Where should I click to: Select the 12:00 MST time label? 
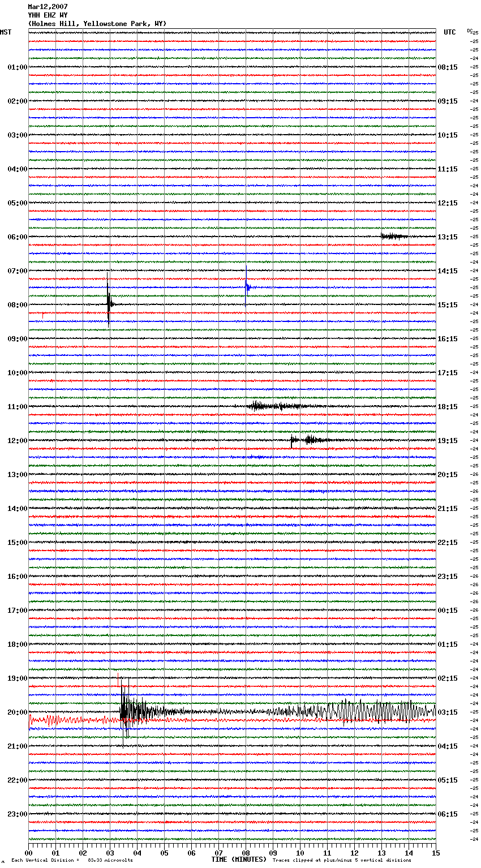click(x=17, y=441)
